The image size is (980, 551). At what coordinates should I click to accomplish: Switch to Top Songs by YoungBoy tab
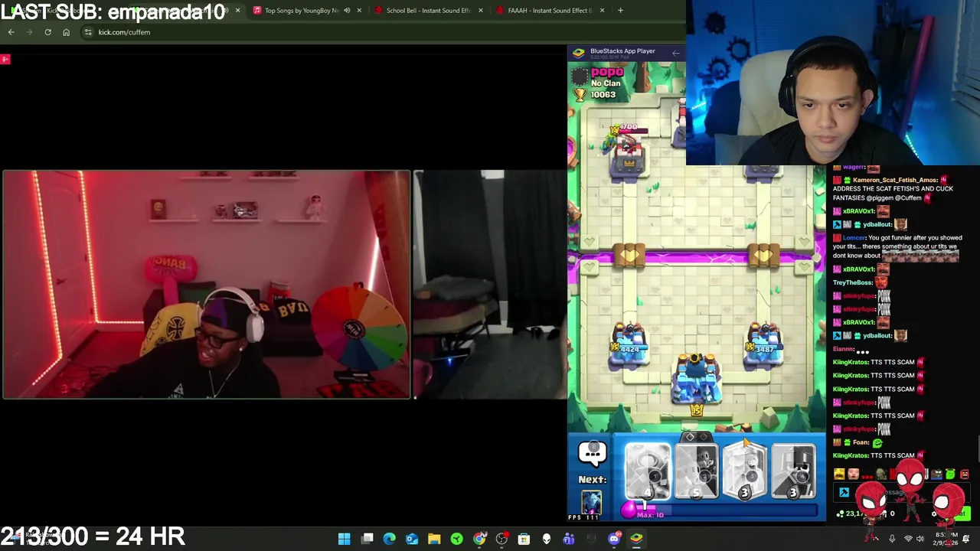point(301,11)
